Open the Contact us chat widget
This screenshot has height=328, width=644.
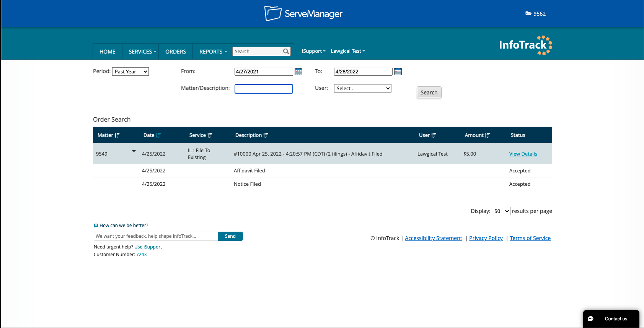click(x=611, y=318)
